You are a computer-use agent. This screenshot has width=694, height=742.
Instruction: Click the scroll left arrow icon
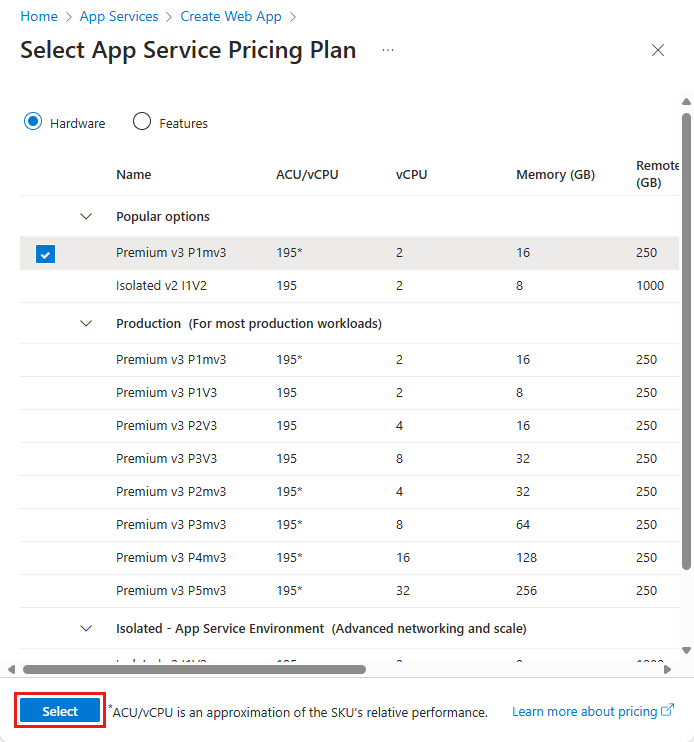[x=11, y=670]
